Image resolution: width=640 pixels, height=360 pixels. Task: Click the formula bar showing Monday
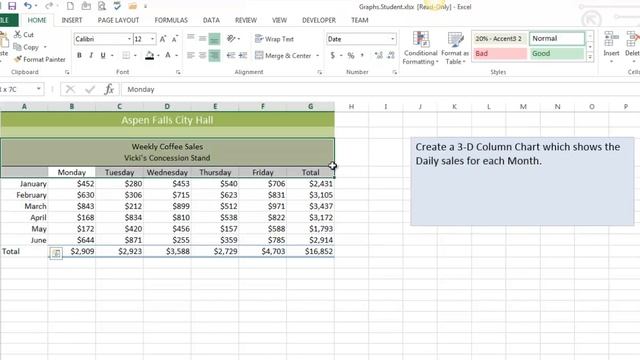(x=380, y=89)
